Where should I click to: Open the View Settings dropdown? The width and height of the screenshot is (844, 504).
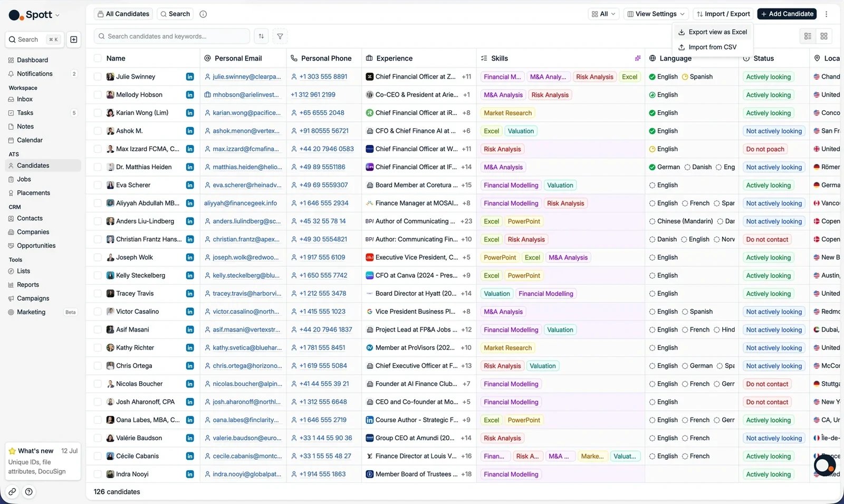pyautogui.click(x=656, y=14)
